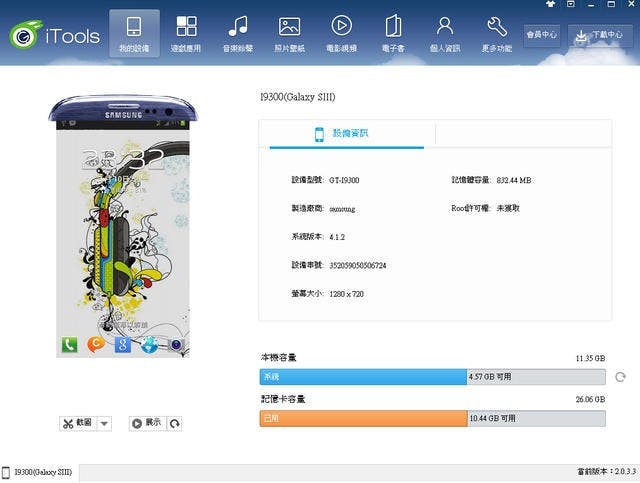Rotate the device screen preview
Image resolution: width=640 pixels, height=483 pixels.
(175, 423)
